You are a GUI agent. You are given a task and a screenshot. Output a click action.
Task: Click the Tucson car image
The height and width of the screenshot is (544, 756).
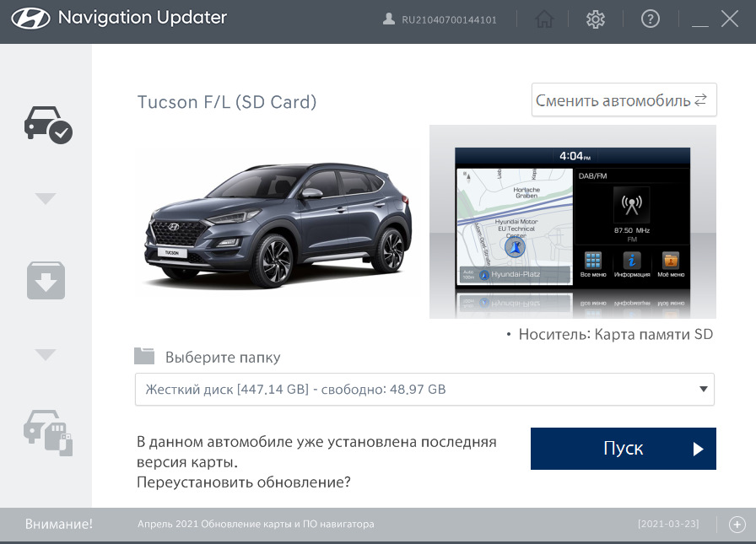(278, 225)
